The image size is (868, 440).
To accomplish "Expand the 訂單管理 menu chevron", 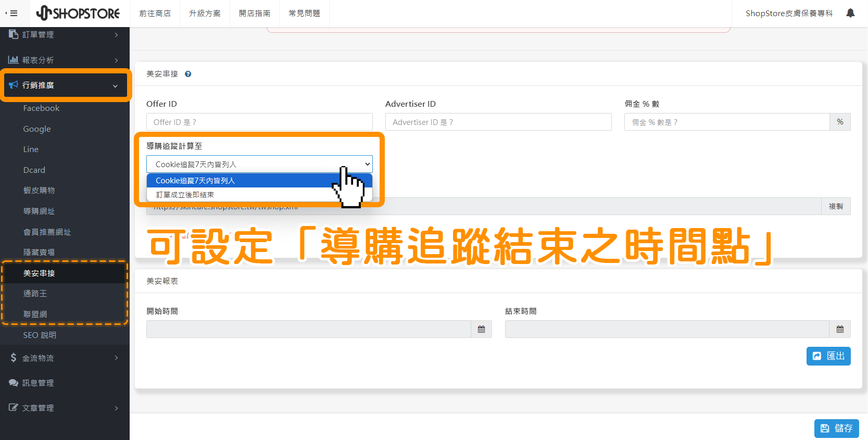I will (x=116, y=35).
